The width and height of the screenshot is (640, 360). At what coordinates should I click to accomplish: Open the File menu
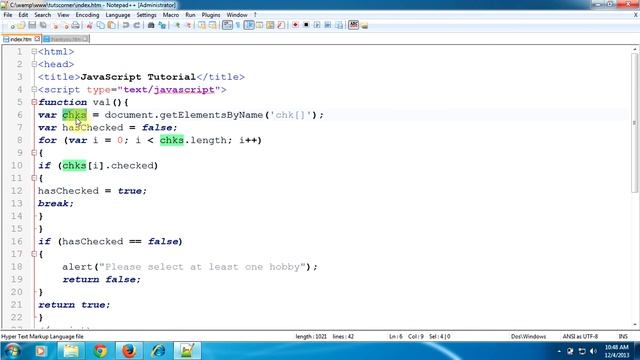8,15
